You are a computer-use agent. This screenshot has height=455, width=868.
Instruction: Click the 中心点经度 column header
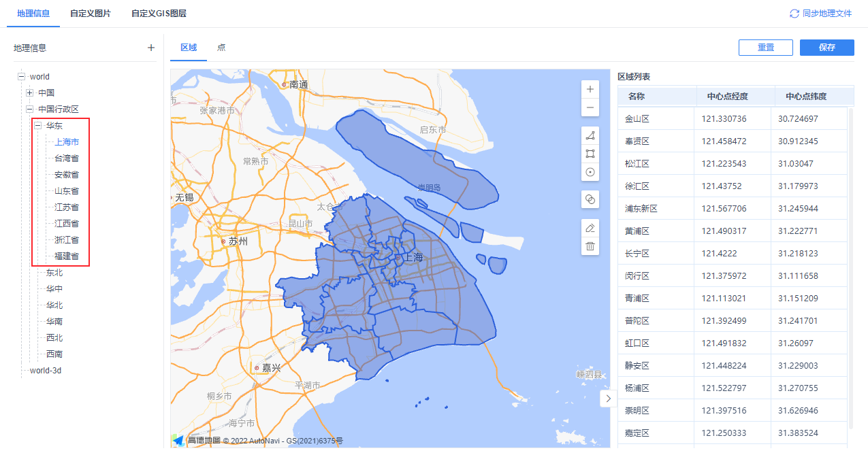736,97
